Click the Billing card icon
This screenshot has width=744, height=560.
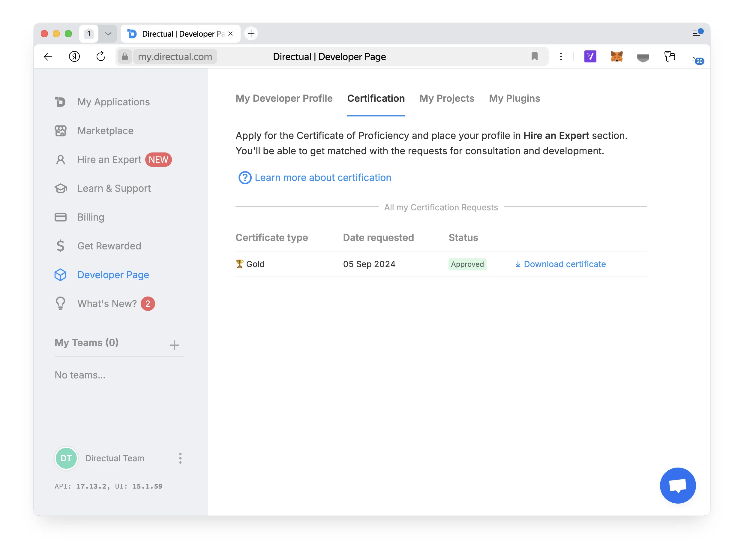coord(61,217)
